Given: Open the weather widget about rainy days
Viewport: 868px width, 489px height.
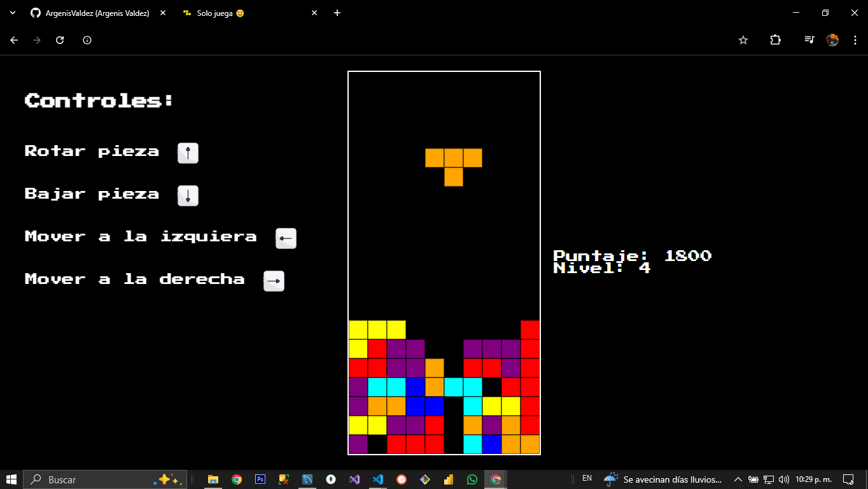Looking at the screenshot, I should click(x=663, y=479).
